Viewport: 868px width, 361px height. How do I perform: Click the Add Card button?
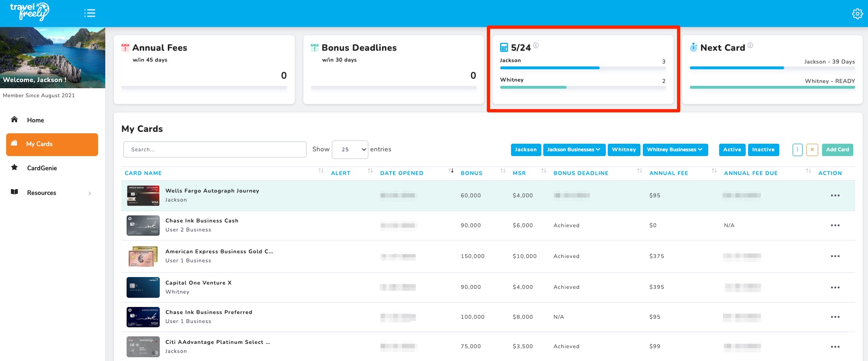click(x=837, y=150)
